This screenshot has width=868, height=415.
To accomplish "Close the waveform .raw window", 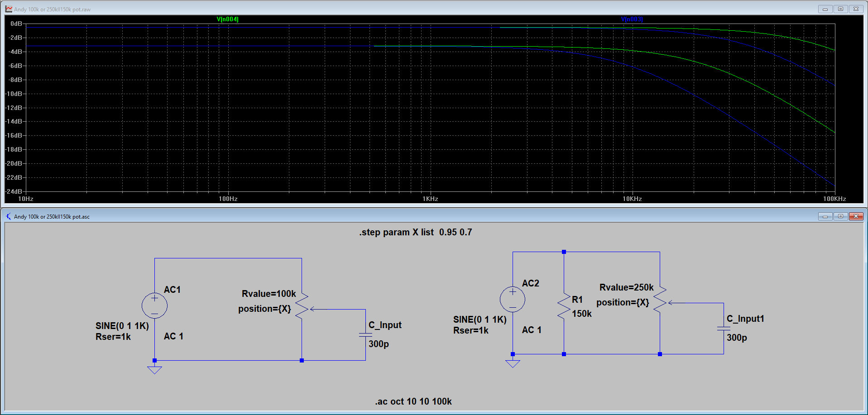I will [x=856, y=9].
